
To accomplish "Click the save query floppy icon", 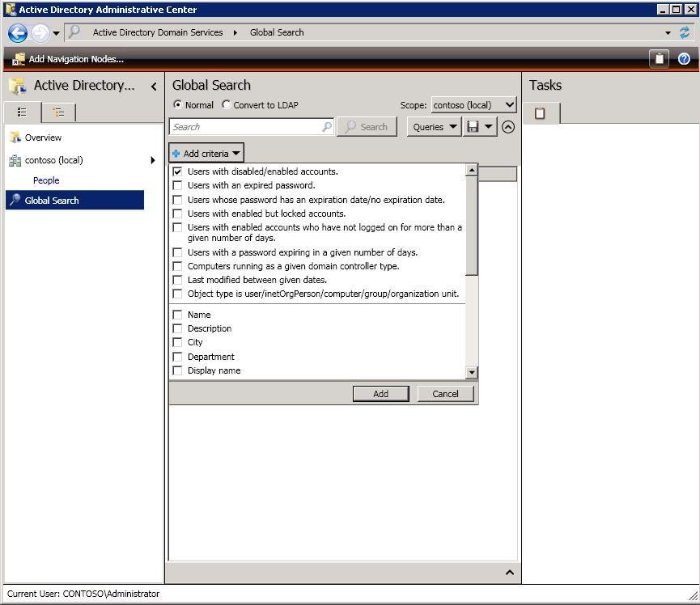I will 473,127.
